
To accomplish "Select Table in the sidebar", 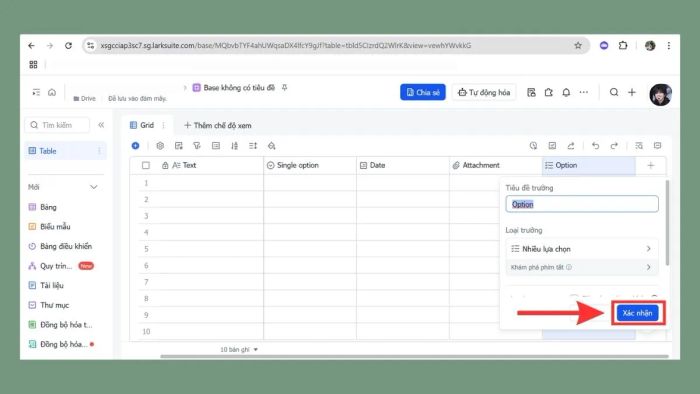I will point(65,151).
